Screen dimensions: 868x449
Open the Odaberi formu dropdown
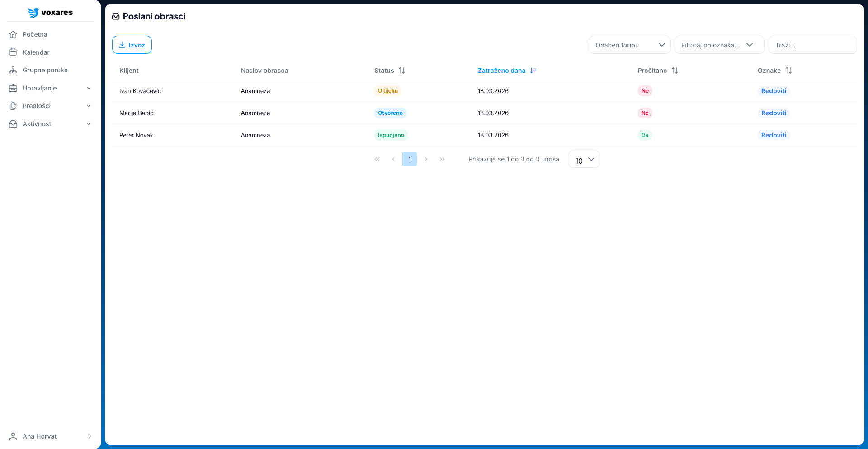pyautogui.click(x=629, y=45)
